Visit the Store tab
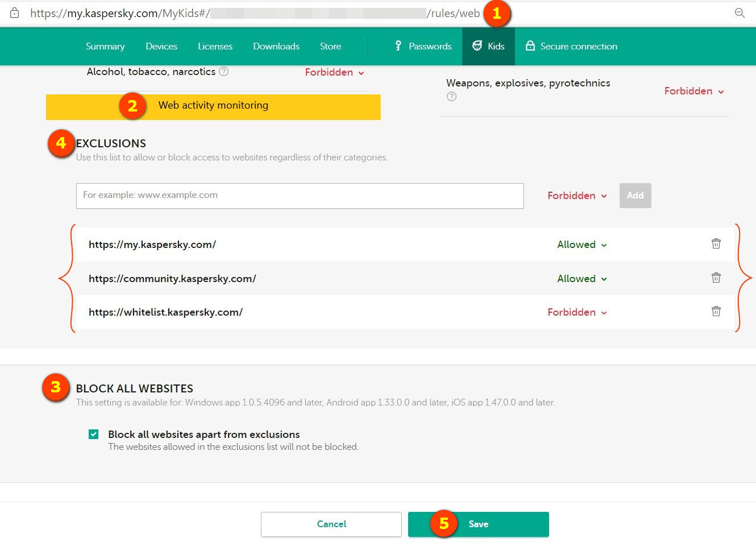The height and width of the screenshot is (546, 756). [330, 47]
